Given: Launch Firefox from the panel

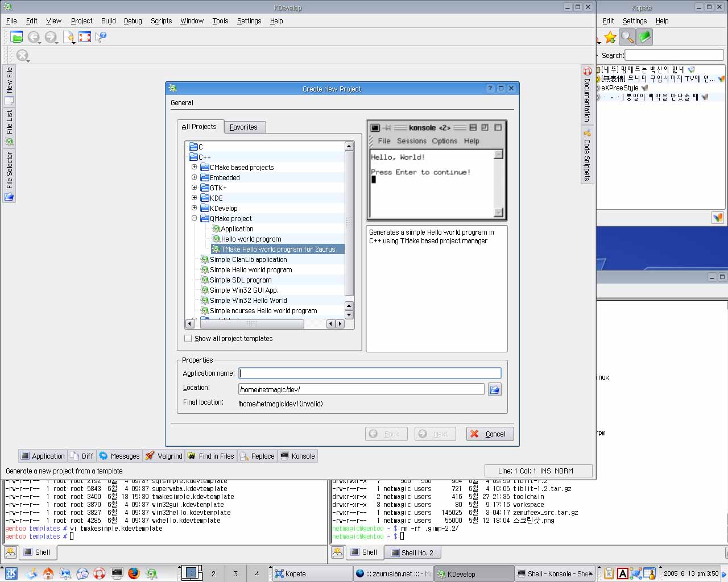Looking at the screenshot, I should pos(134,573).
